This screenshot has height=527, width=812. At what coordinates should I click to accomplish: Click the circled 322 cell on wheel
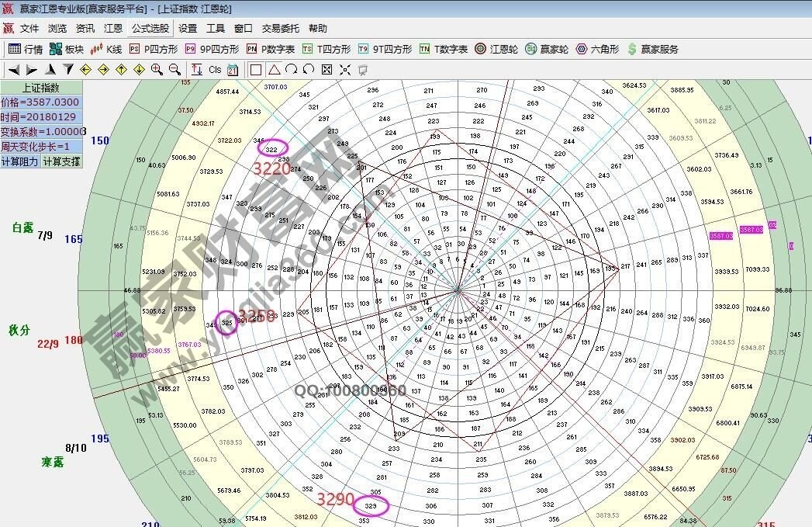271,149
